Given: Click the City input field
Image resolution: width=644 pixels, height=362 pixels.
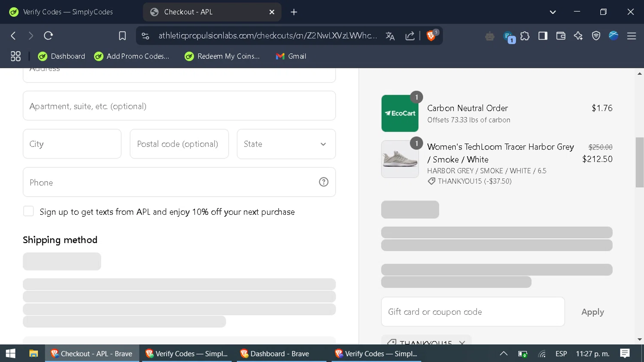Looking at the screenshot, I should click(x=72, y=144).
